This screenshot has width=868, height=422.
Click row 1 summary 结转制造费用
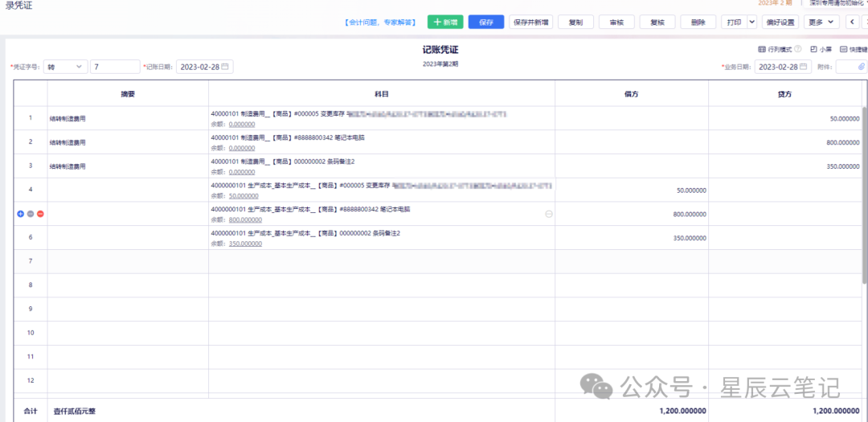[x=68, y=118]
